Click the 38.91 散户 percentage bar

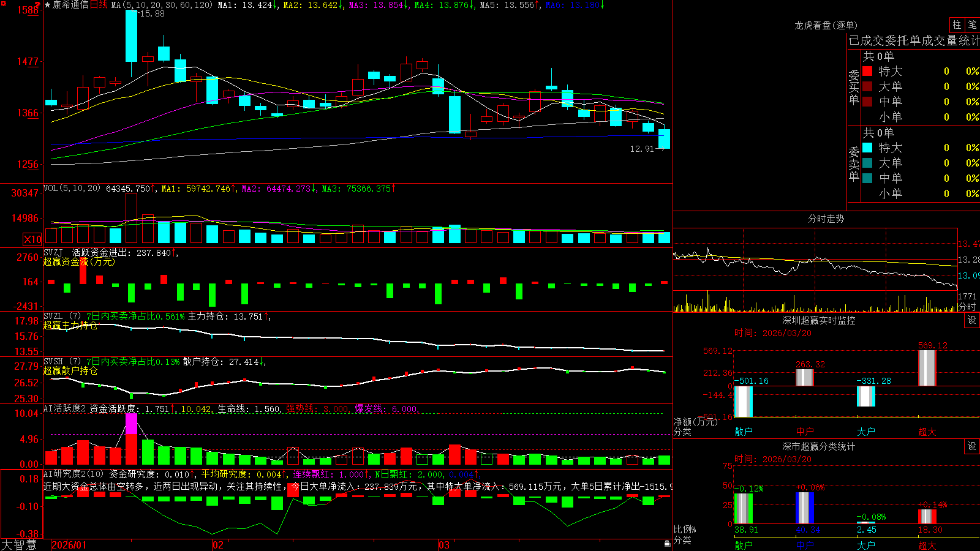point(744,509)
